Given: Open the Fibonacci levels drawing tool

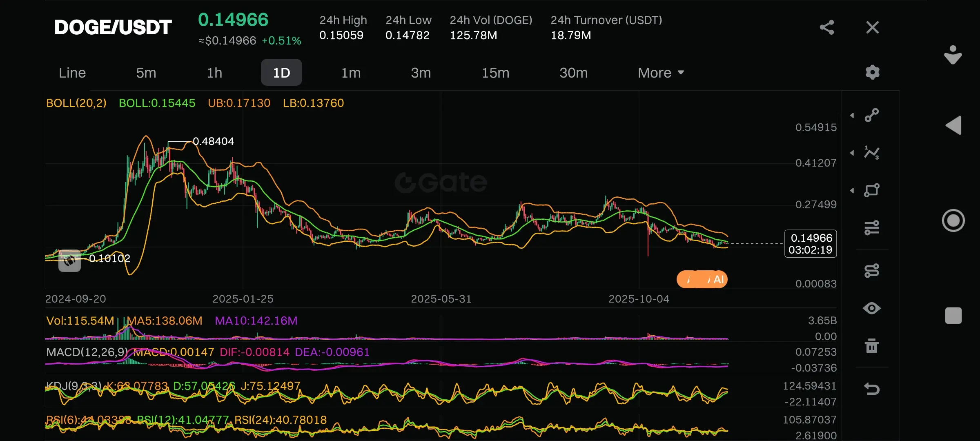Looking at the screenshot, I should (x=871, y=228).
